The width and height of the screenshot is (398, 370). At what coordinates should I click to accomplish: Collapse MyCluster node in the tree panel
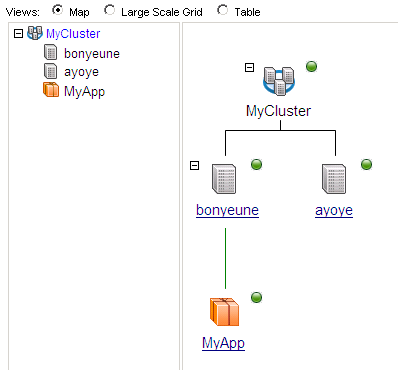(18, 33)
